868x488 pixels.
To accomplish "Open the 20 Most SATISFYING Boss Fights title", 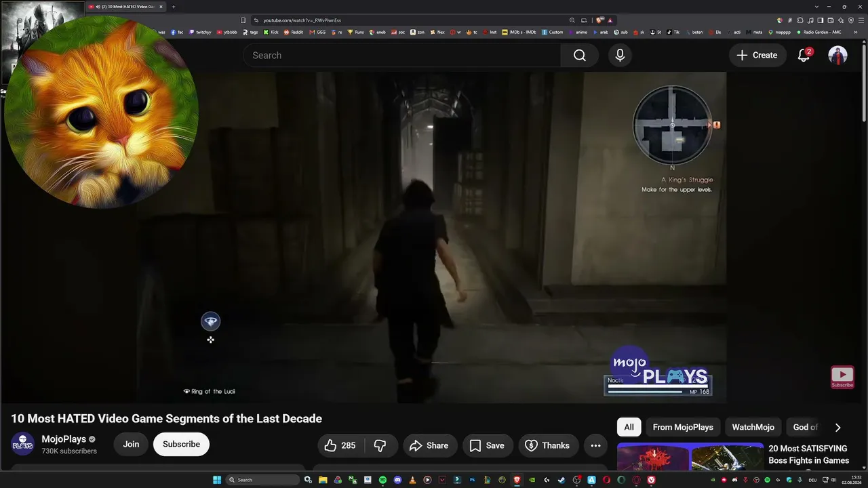I will coord(808,454).
